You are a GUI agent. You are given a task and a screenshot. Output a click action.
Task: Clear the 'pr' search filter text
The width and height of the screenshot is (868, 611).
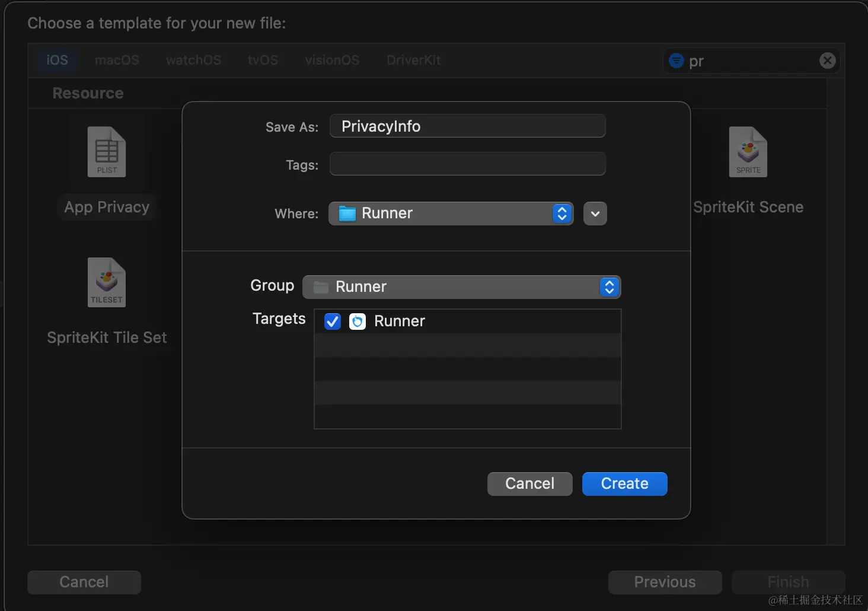click(x=828, y=61)
